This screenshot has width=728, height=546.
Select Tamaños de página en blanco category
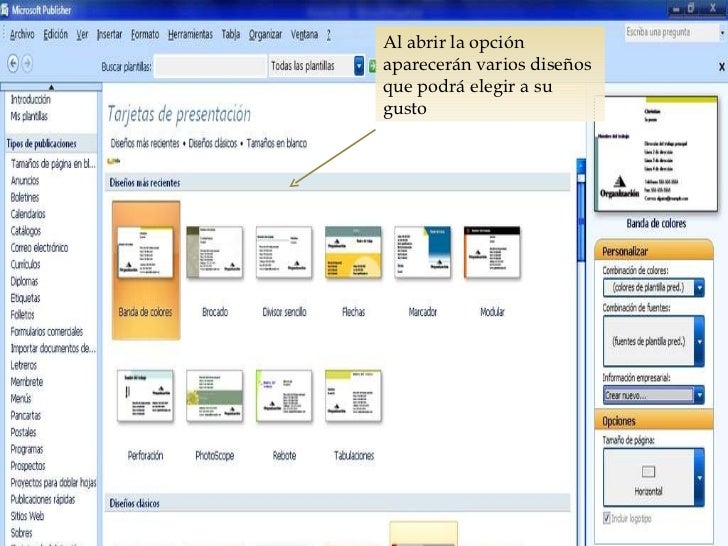53,163
